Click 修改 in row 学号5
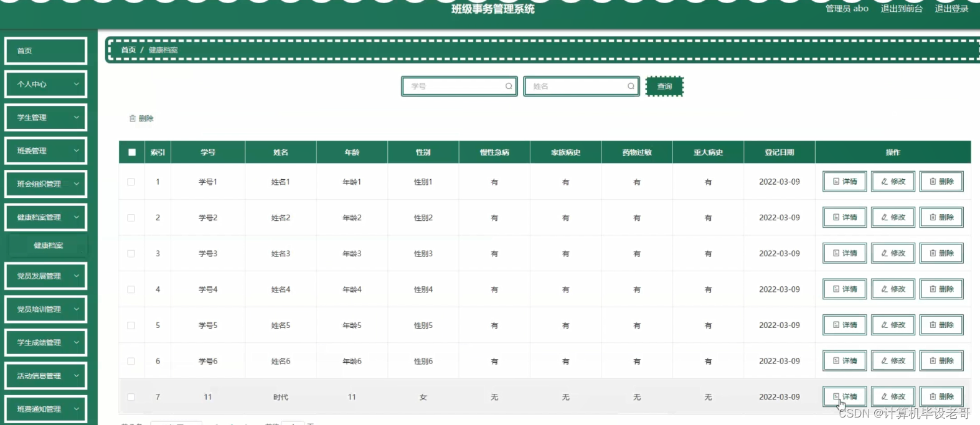Screen dimensions: 980x425 click(893, 325)
